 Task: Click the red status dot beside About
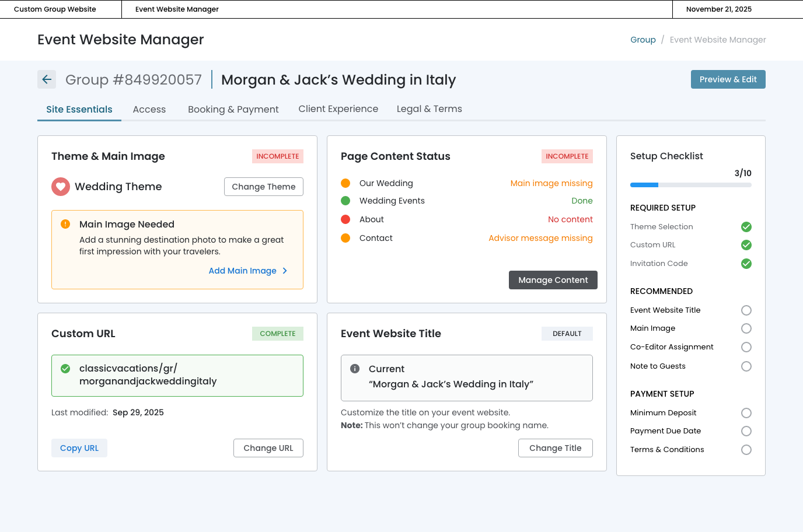(x=345, y=219)
